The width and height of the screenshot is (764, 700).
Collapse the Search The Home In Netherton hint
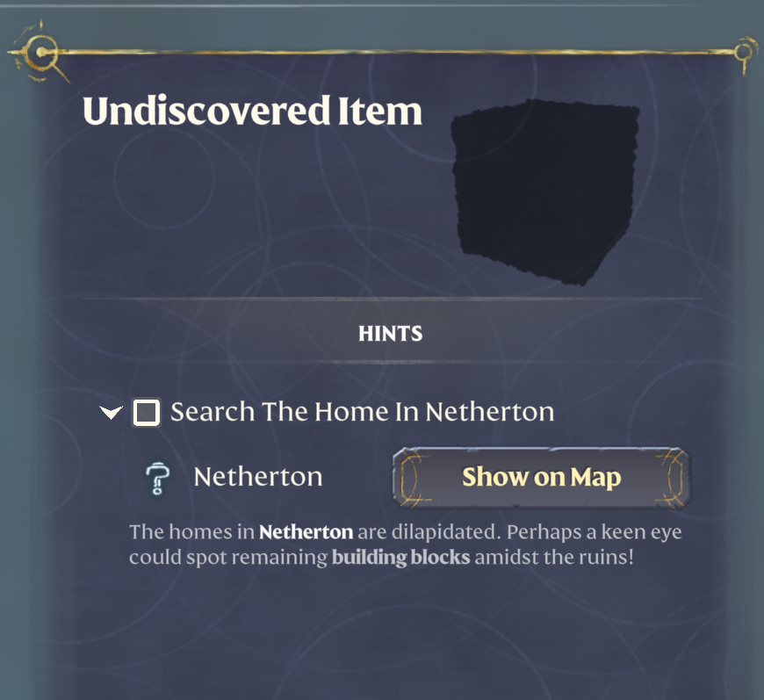pyautogui.click(x=110, y=413)
